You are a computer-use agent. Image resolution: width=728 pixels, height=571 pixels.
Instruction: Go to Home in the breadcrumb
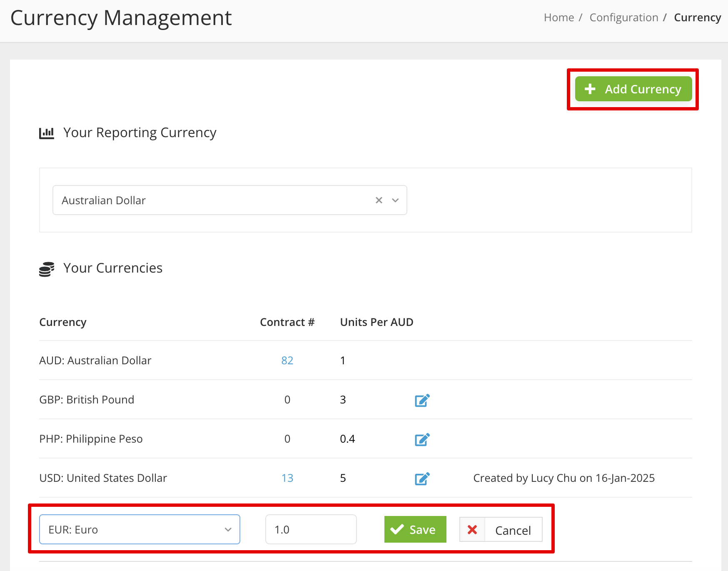[x=559, y=18]
